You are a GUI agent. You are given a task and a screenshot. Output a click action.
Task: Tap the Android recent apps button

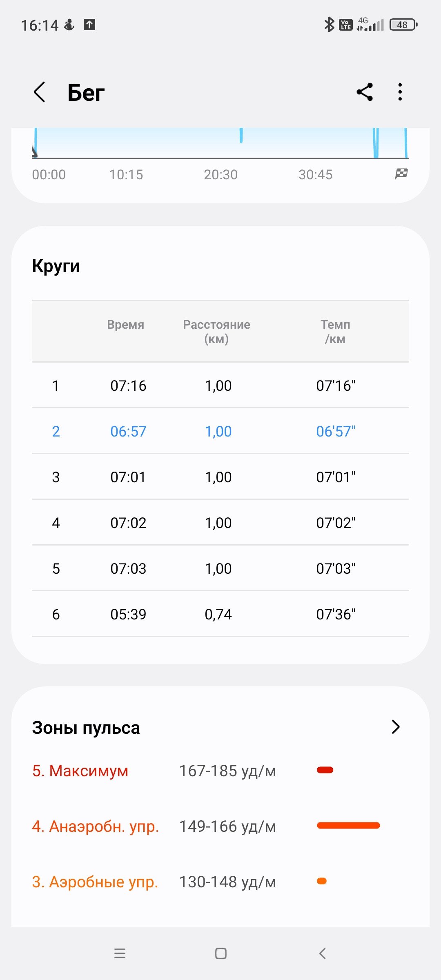(120, 953)
